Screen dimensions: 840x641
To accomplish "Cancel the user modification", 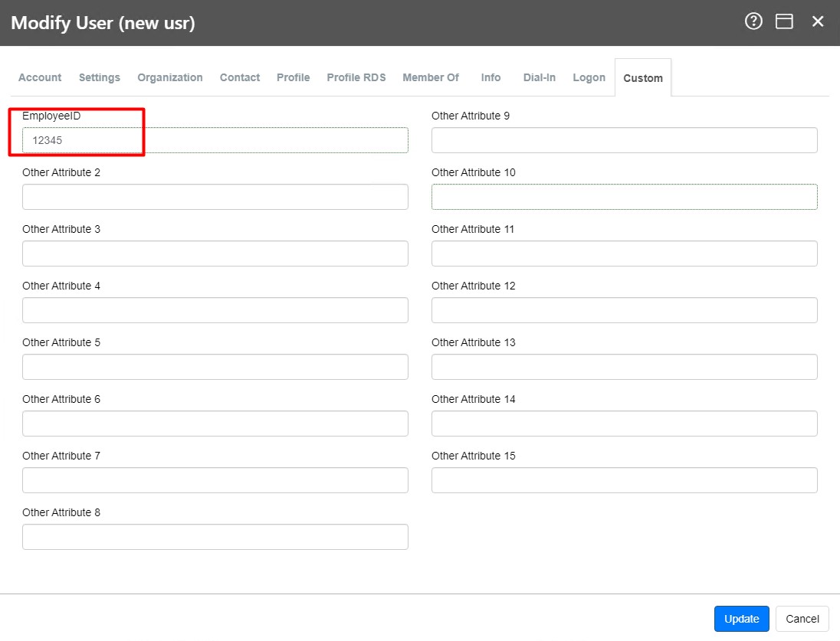I will [802, 619].
